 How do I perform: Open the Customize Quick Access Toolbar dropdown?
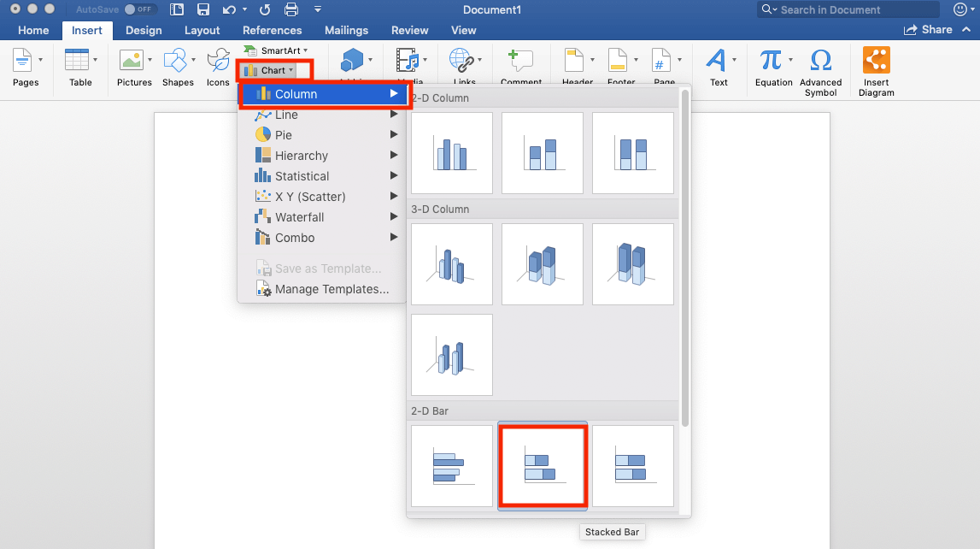(x=318, y=9)
